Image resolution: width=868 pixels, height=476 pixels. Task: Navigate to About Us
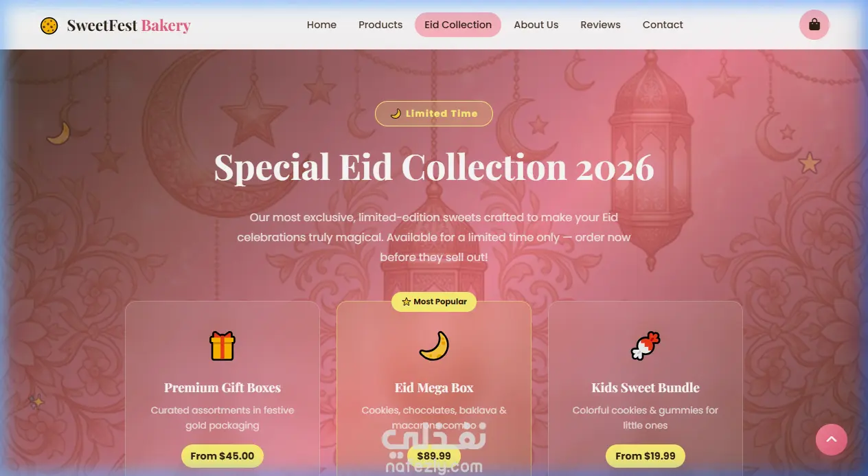(536, 25)
